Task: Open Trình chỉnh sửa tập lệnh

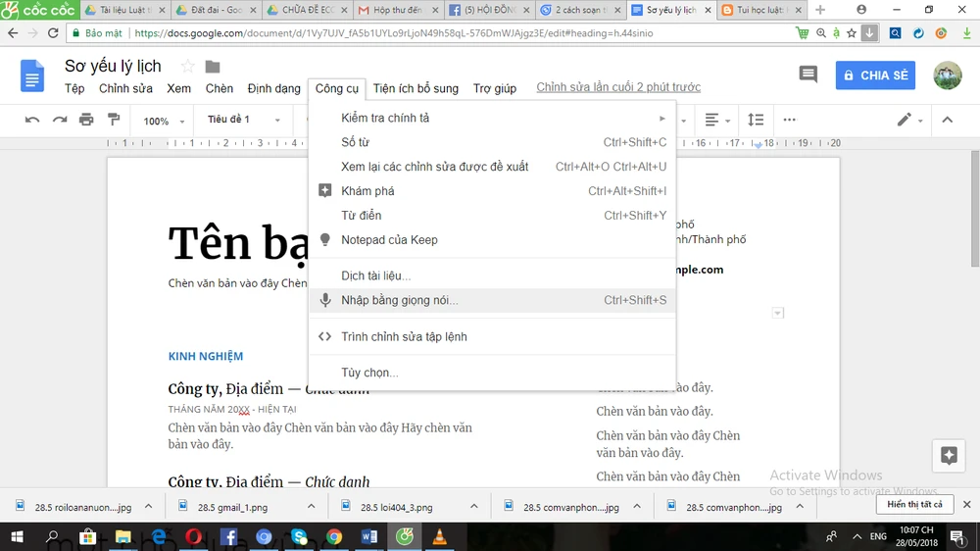Action: point(404,336)
